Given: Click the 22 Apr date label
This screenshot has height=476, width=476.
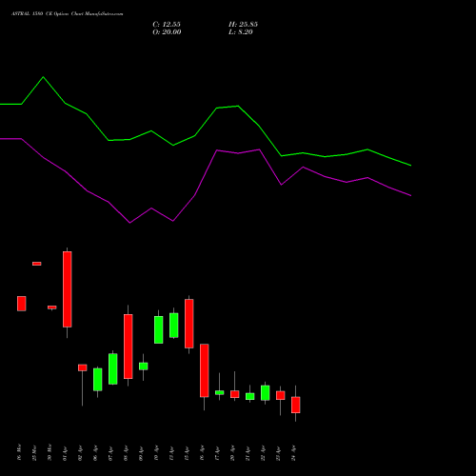Looking at the screenshot, I should tap(263, 452).
